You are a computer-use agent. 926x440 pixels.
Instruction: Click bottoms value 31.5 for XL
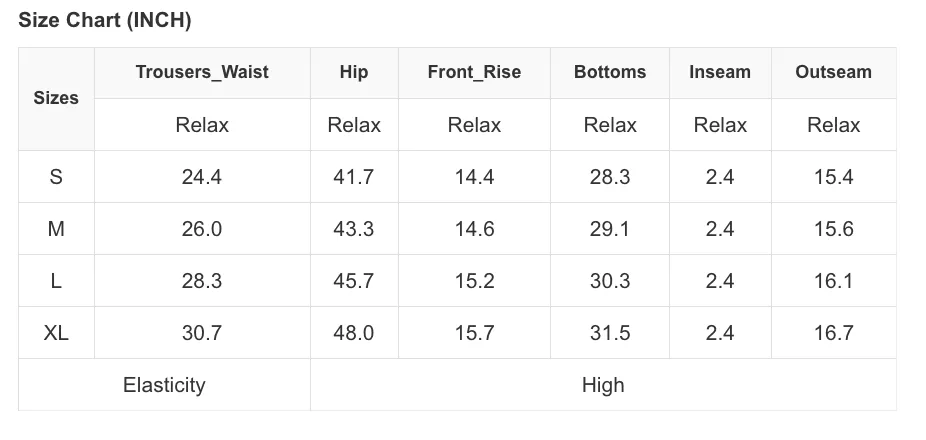(x=609, y=333)
